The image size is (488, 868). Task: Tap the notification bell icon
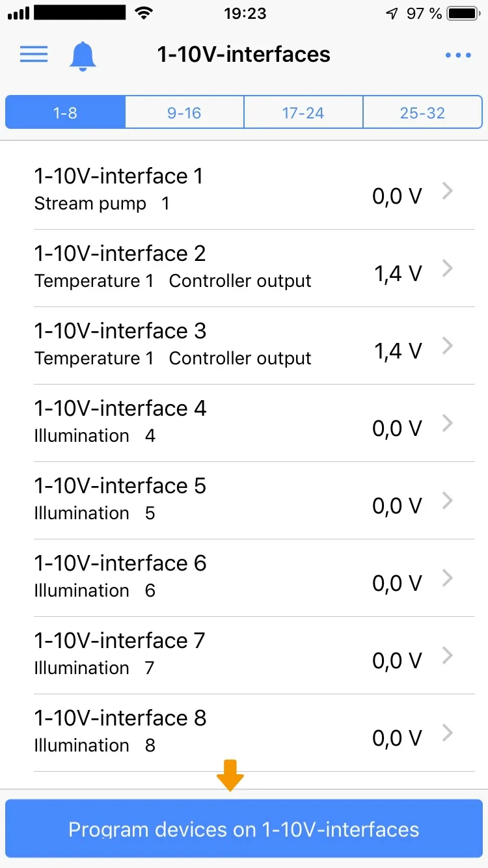[83, 57]
